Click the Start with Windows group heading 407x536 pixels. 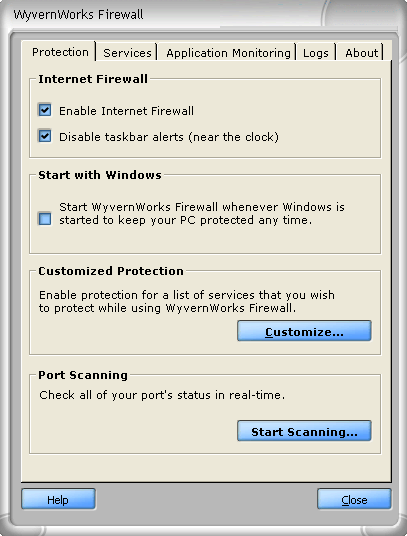100,175
